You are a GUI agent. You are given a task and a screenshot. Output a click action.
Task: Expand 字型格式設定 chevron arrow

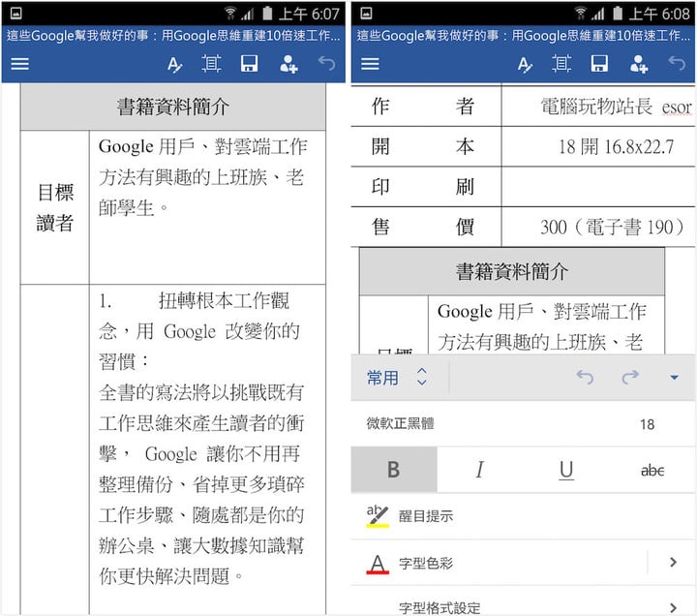(673, 607)
